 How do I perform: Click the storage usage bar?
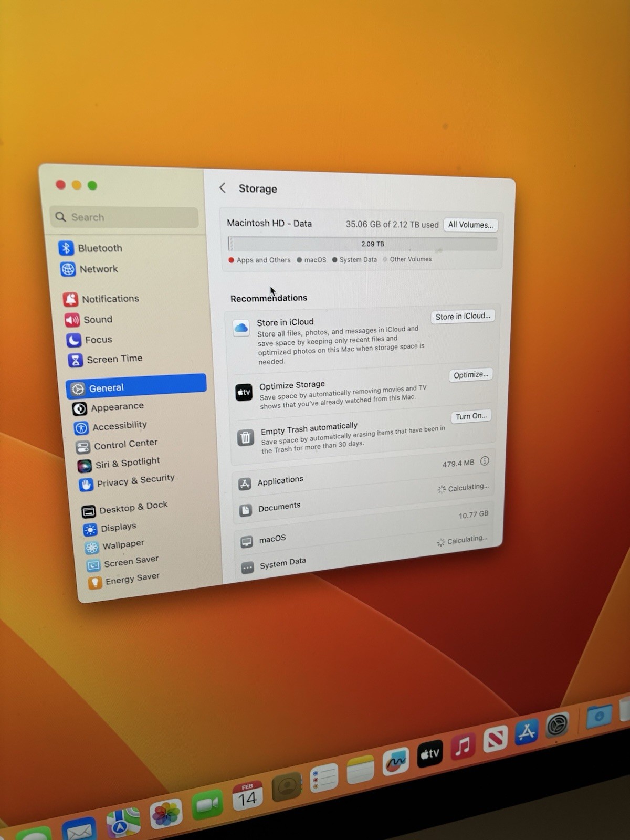(x=363, y=244)
